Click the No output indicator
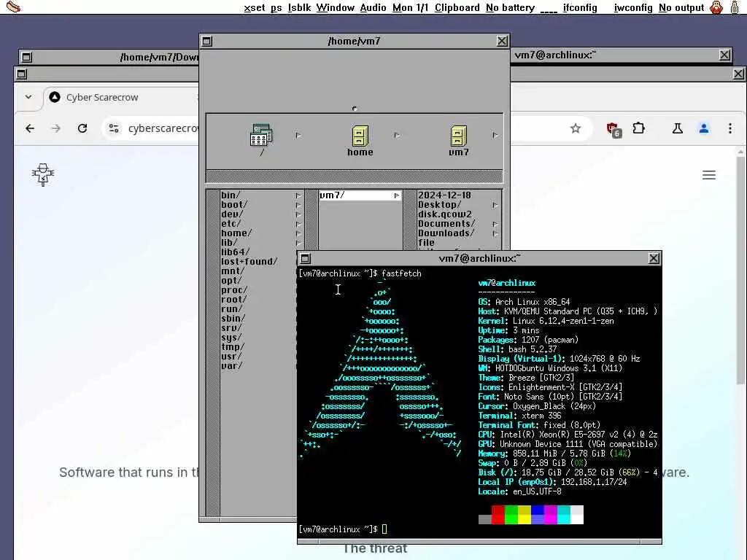 tap(681, 7)
